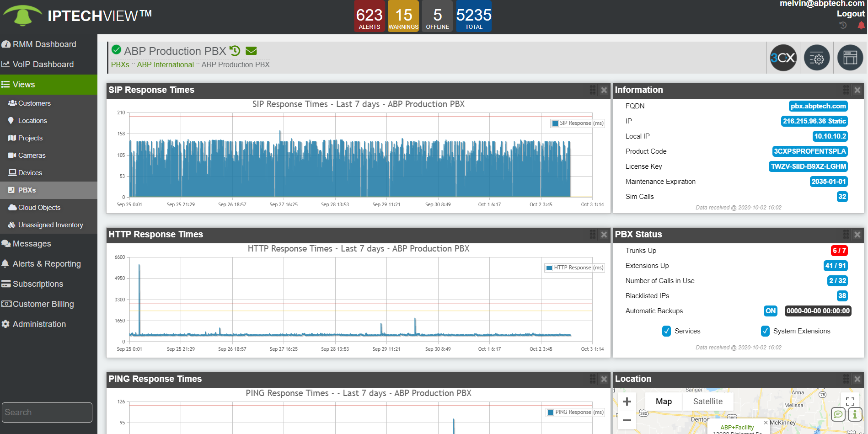
Task: Click the Blacklisted IPs 38 badge
Action: [842, 296]
